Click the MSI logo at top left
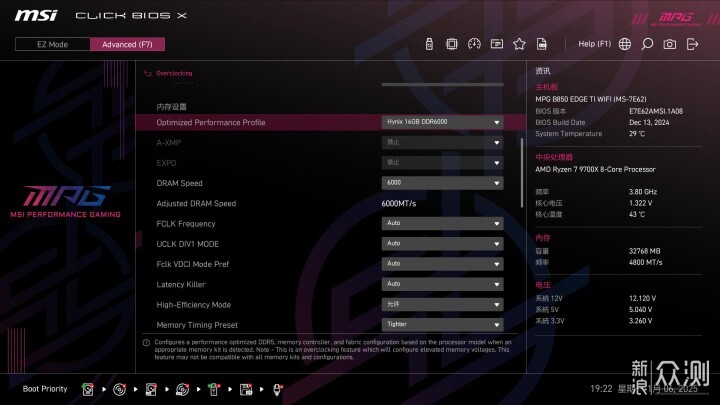 [x=36, y=16]
